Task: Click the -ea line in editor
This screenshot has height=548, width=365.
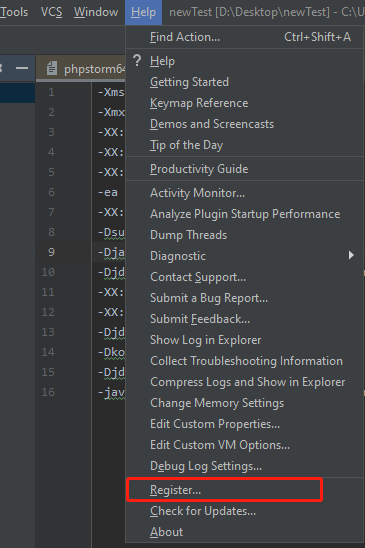Action: tap(108, 192)
